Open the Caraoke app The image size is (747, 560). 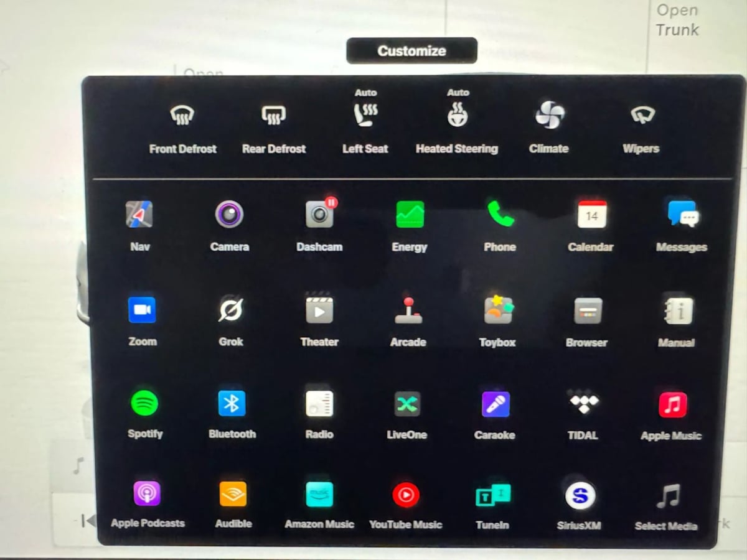pos(496,404)
